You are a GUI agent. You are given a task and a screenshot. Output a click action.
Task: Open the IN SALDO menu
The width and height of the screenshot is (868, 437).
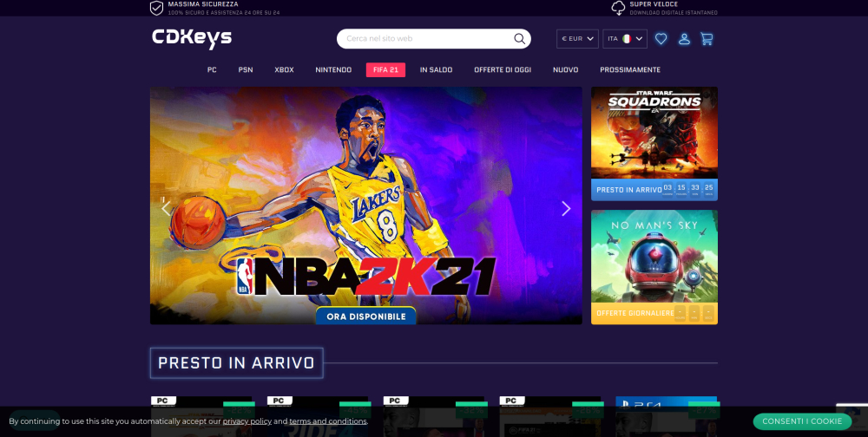point(437,69)
